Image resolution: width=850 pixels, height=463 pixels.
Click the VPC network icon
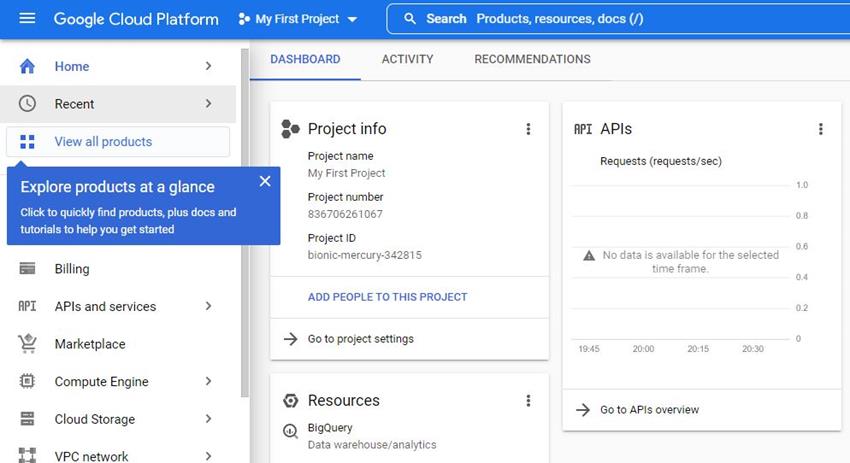click(x=27, y=455)
